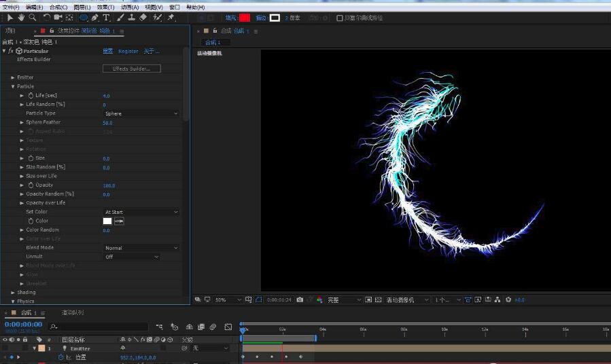Open the Blend Mode dropdown showing Normal
The height and width of the screenshot is (364, 611).
(x=141, y=248)
